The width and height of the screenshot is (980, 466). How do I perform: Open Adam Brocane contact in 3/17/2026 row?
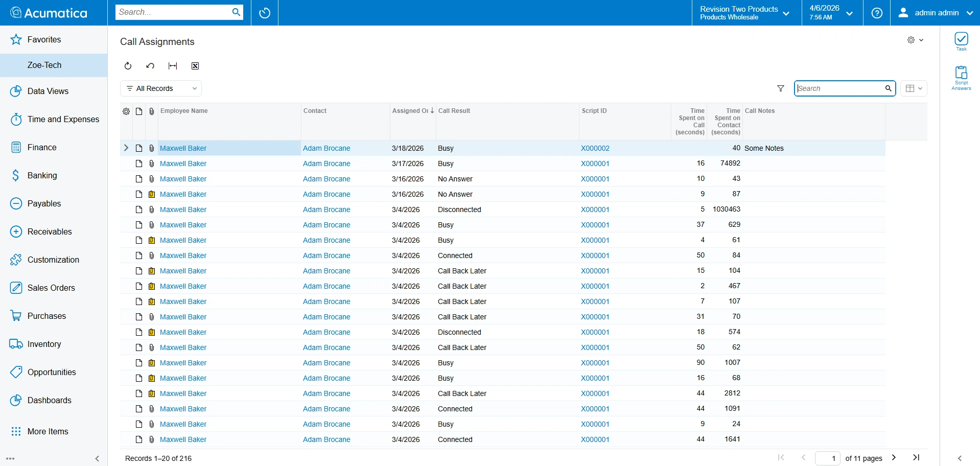[x=326, y=164]
